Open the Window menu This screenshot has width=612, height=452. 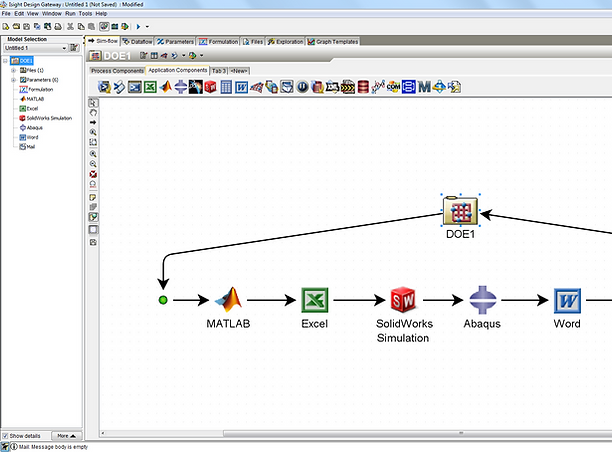point(52,13)
